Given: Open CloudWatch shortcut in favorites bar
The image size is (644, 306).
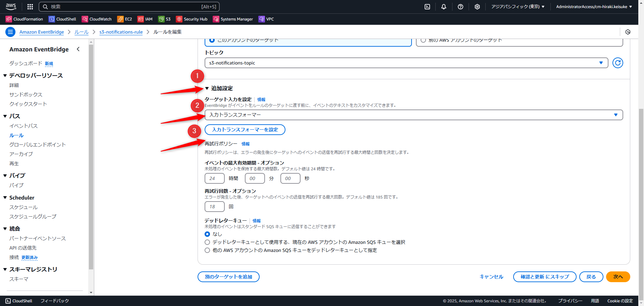Looking at the screenshot, I should [x=97, y=19].
